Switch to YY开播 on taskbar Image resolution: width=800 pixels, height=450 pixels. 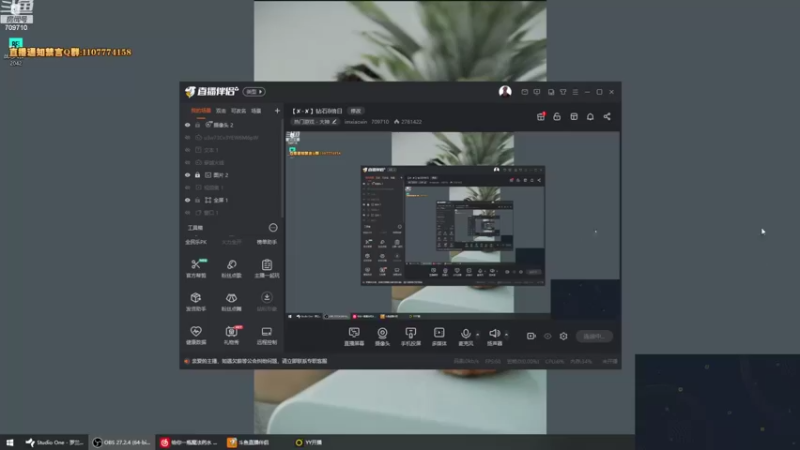(x=309, y=442)
